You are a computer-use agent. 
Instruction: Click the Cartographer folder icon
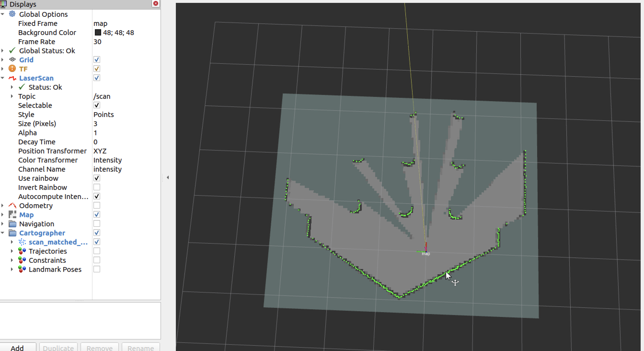(x=12, y=233)
